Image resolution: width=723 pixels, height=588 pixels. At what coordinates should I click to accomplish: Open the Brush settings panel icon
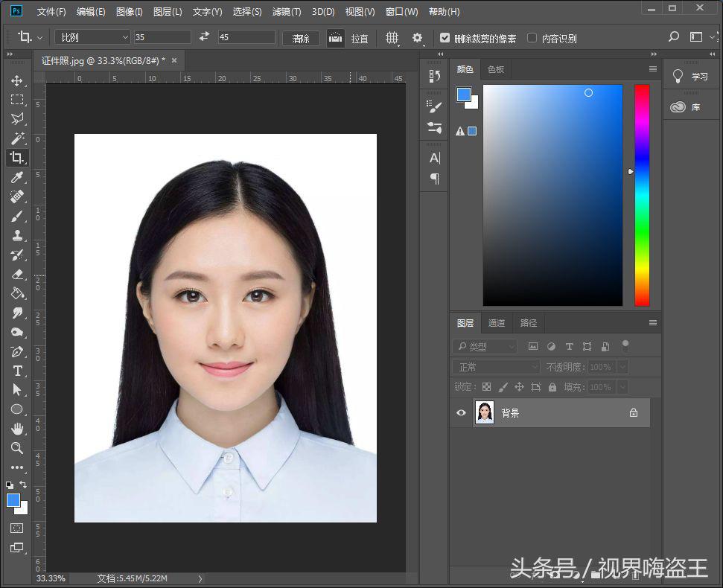click(434, 107)
